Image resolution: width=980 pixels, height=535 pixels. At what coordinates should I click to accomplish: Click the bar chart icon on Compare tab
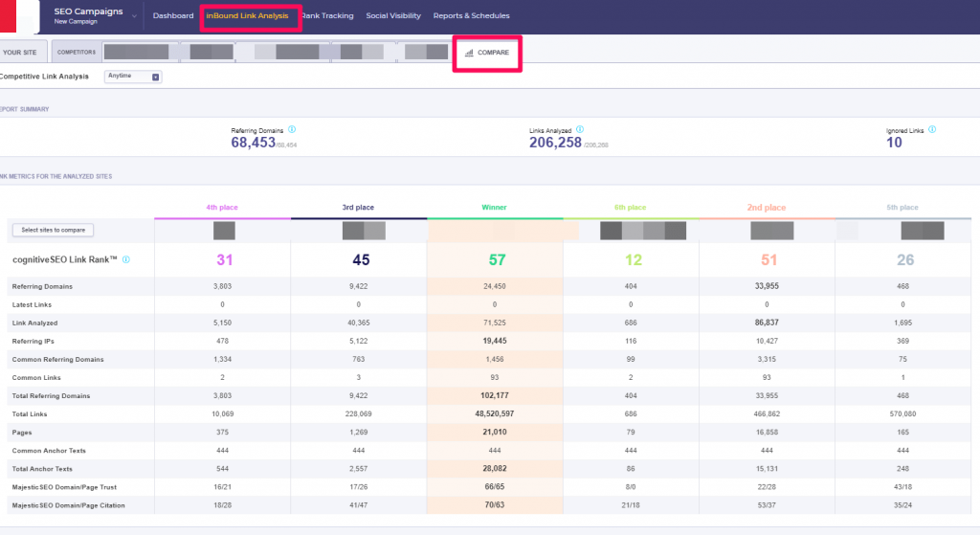coord(469,53)
